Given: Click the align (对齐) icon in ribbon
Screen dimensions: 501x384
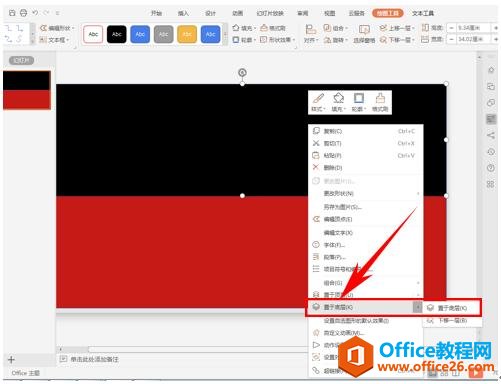Looking at the screenshot, I should pyautogui.click(x=311, y=34).
